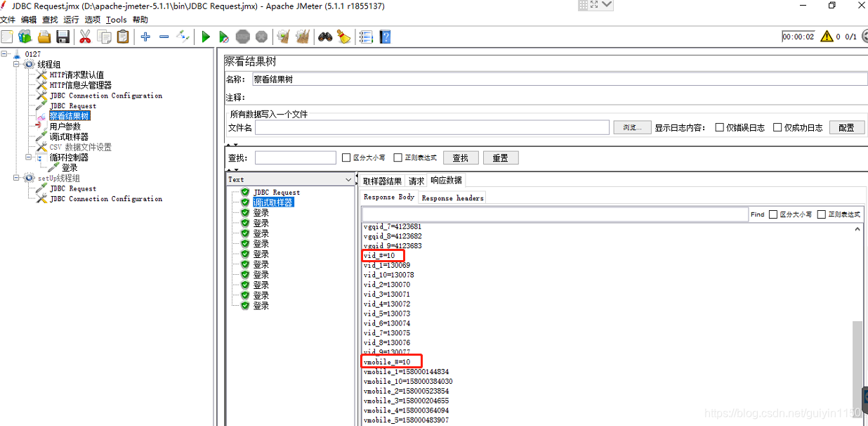Save the test plan
This screenshot has height=426, width=868.
63,37
